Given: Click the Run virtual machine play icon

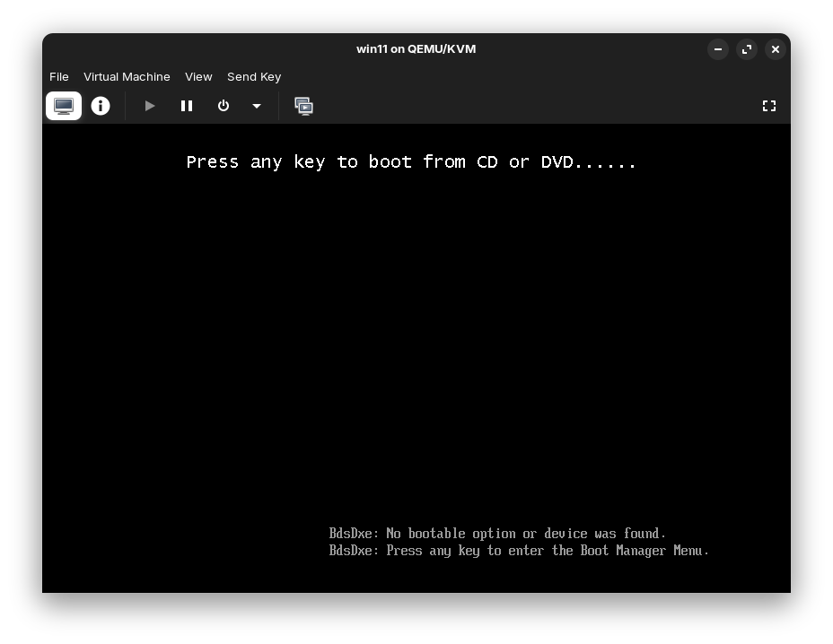Looking at the screenshot, I should tap(150, 106).
